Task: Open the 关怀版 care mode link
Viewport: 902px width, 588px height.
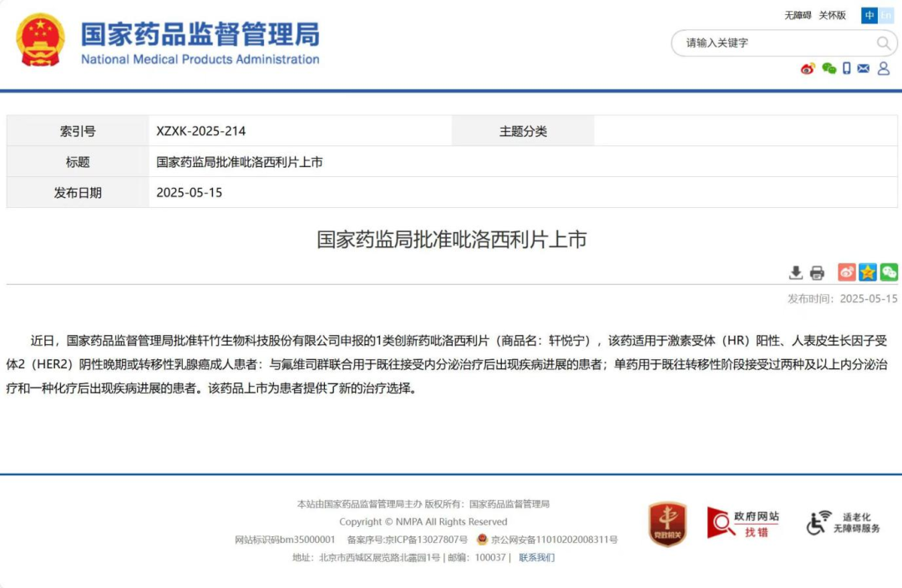Action: point(832,15)
